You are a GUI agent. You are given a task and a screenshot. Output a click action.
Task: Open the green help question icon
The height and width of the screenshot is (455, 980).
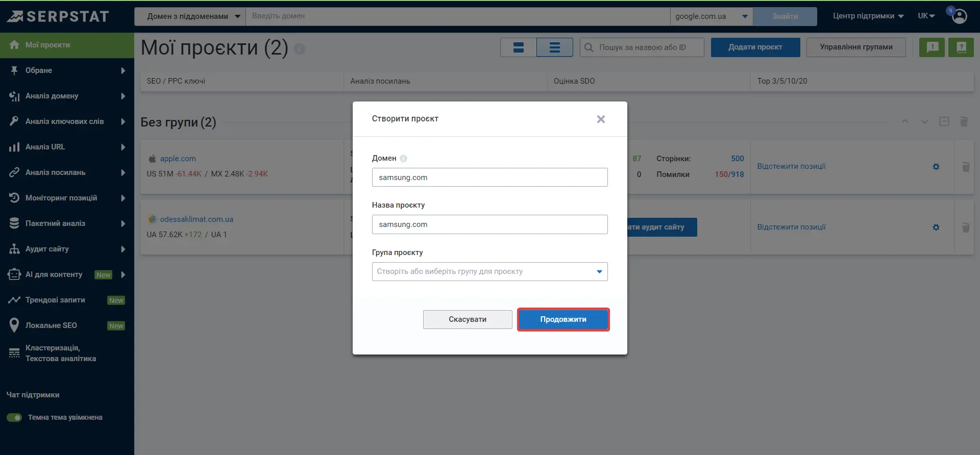(x=961, y=47)
